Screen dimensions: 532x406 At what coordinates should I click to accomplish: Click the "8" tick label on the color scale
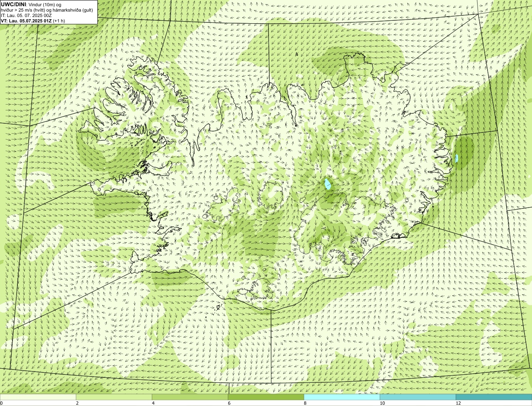click(x=305, y=403)
